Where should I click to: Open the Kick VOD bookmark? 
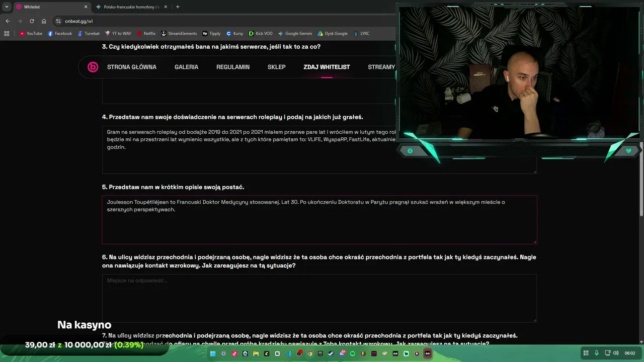click(x=261, y=34)
